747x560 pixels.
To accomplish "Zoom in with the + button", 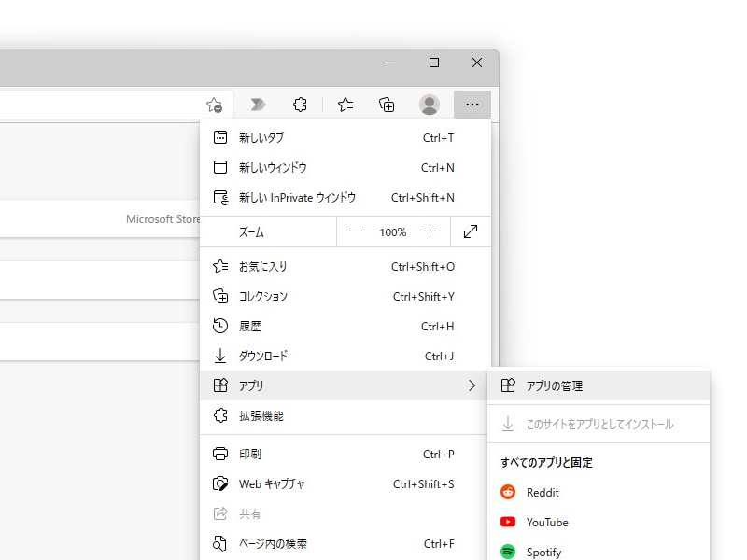I will click(x=429, y=231).
